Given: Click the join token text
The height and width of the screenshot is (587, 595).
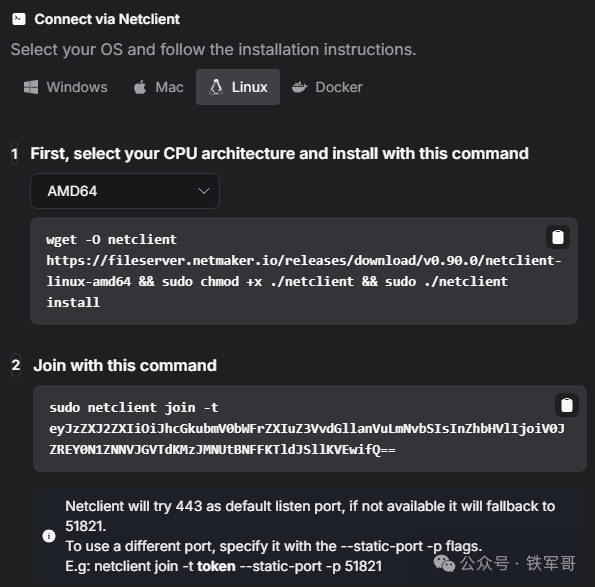Looking at the screenshot, I should click(307, 439).
